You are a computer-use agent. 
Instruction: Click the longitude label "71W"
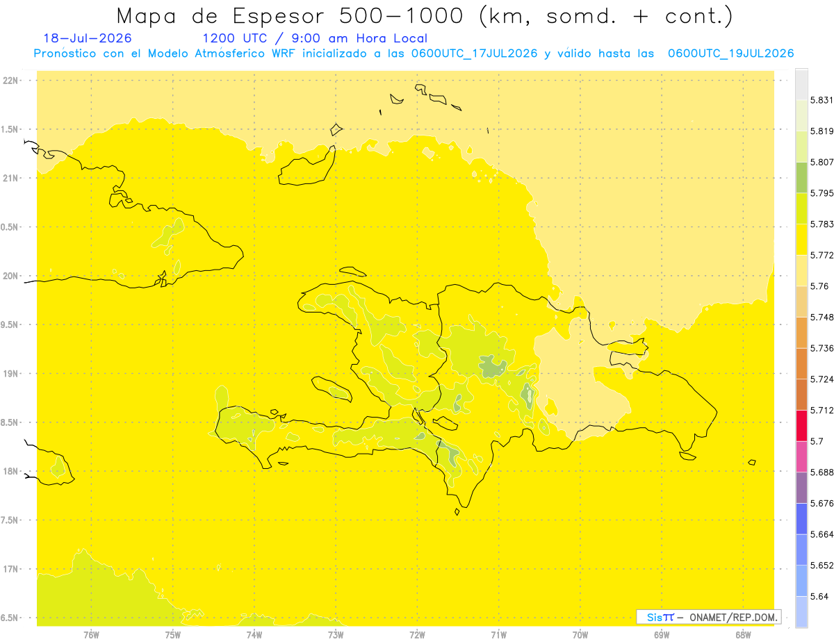coord(498,634)
